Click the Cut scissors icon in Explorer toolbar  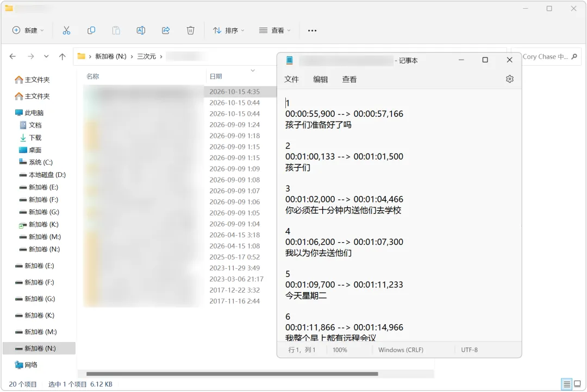point(66,30)
